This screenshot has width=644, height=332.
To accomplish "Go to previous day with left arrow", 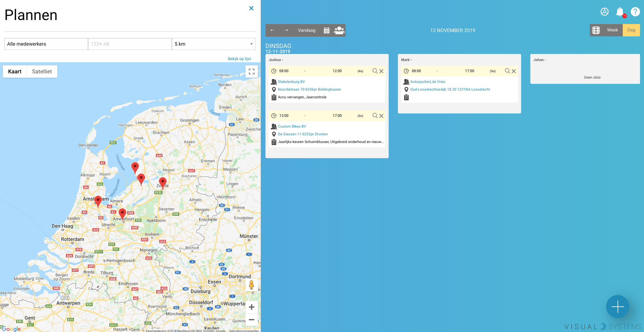I will point(272,30).
